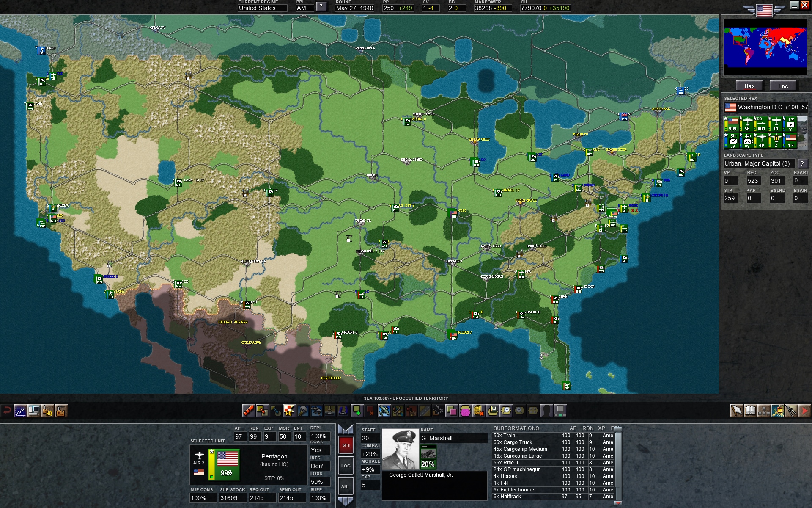Open the ANL button
Image resolution: width=812 pixels, height=508 pixels.
pyautogui.click(x=346, y=486)
